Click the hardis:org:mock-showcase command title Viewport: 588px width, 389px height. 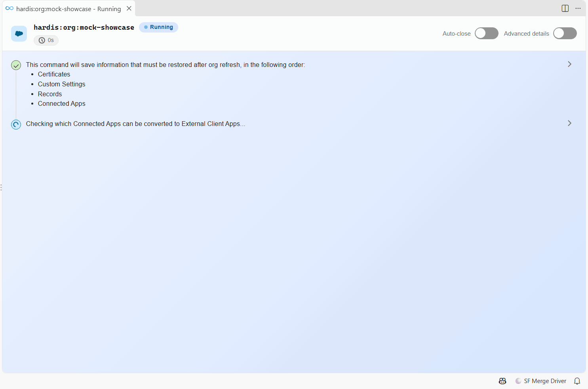point(84,27)
